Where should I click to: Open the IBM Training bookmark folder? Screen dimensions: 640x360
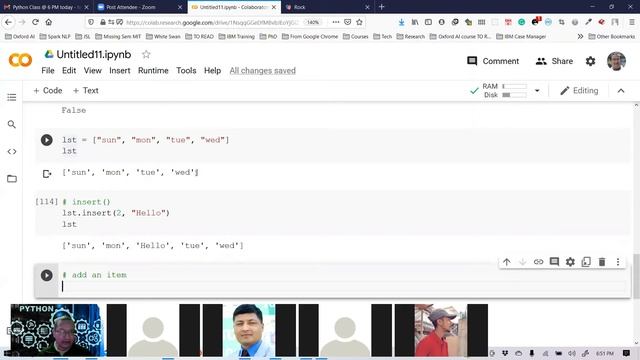click(236, 36)
